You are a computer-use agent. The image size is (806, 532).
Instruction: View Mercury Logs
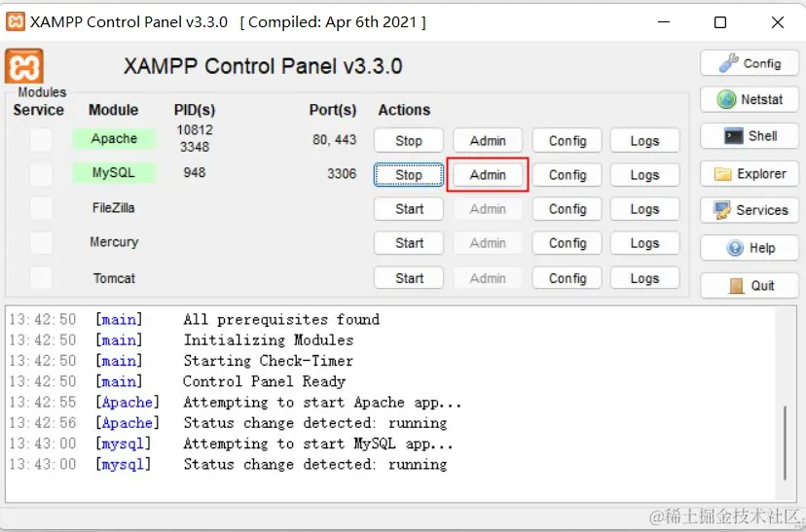pyautogui.click(x=644, y=243)
